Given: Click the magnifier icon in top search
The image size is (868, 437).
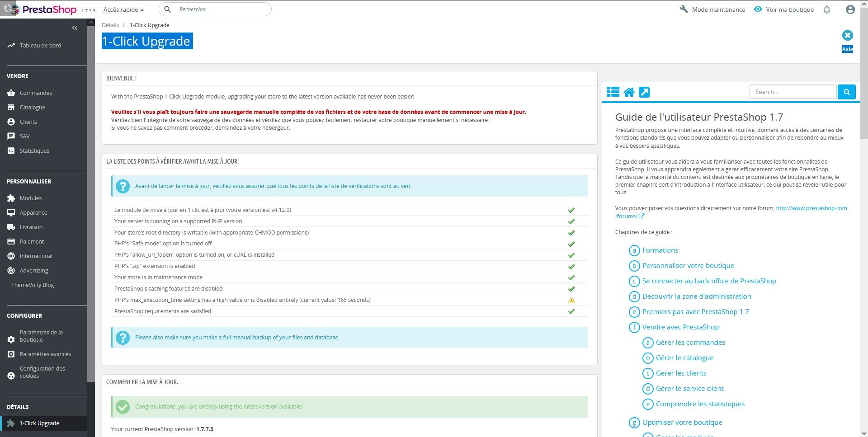Looking at the screenshot, I should pyautogui.click(x=167, y=9).
